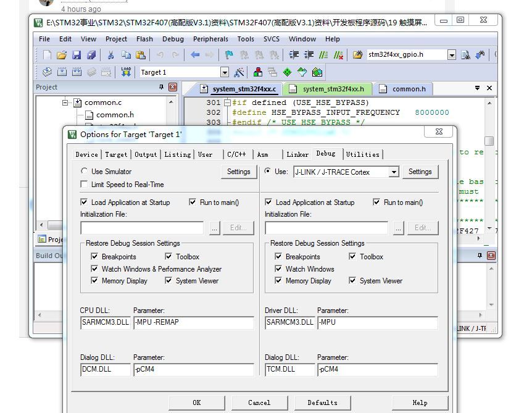The height and width of the screenshot is (413, 532).
Task: Open Flash menu
Action: pos(144,39)
